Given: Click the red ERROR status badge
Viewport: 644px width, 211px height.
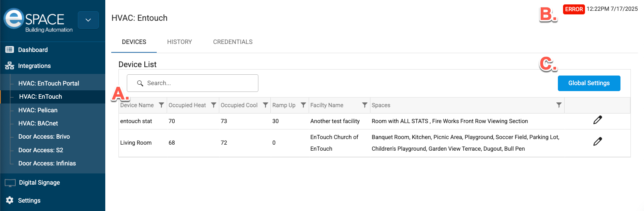Looking at the screenshot, I should (x=573, y=9).
